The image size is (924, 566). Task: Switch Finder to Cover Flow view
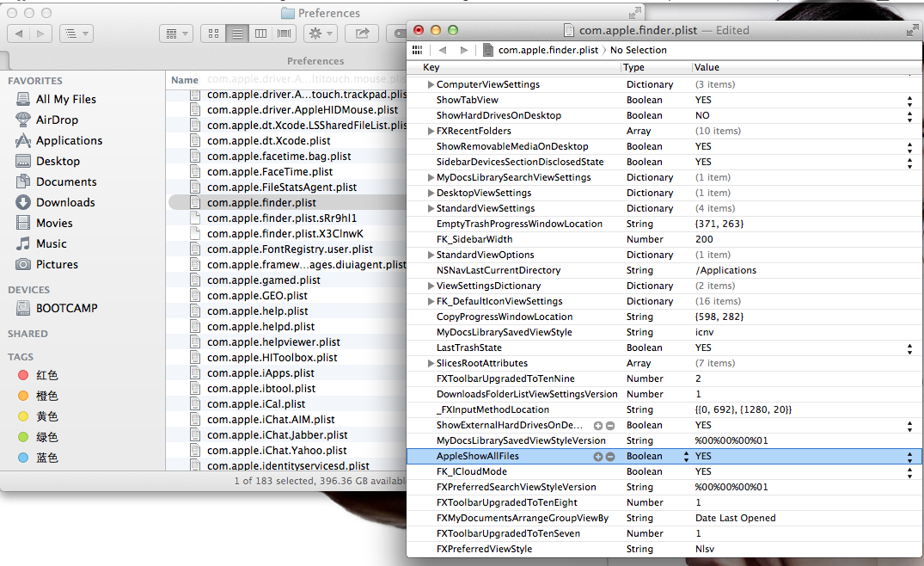tap(284, 34)
